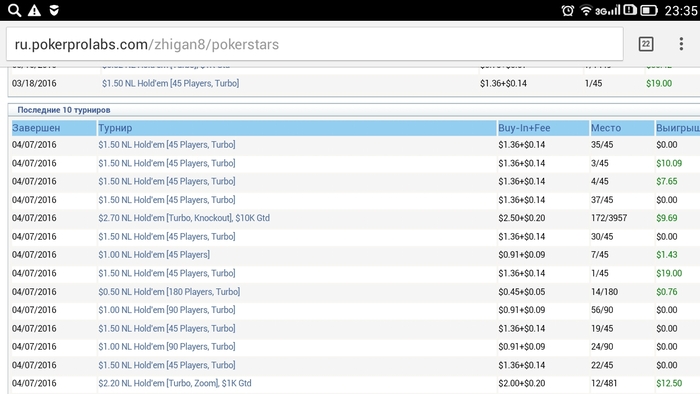Open the browser three-dot overflow menu
700x394 pixels.
pyautogui.click(x=681, y=44)
